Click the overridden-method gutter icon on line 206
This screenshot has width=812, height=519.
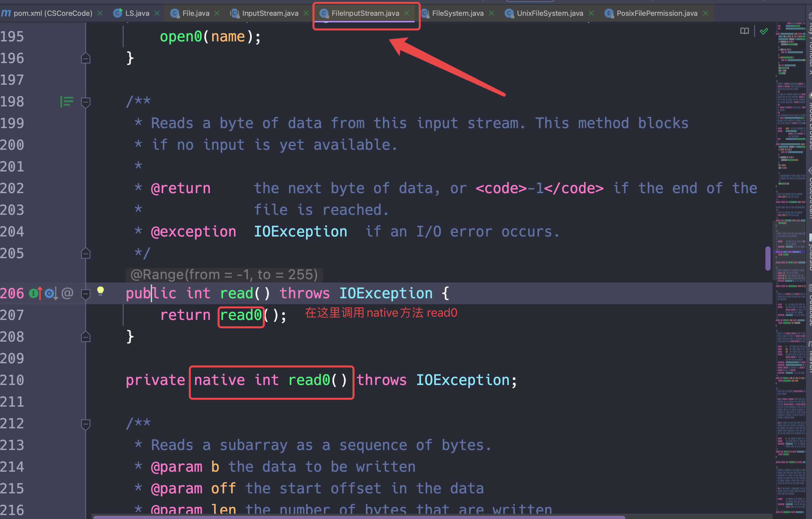pyautogui.click(x=51, y=293)
